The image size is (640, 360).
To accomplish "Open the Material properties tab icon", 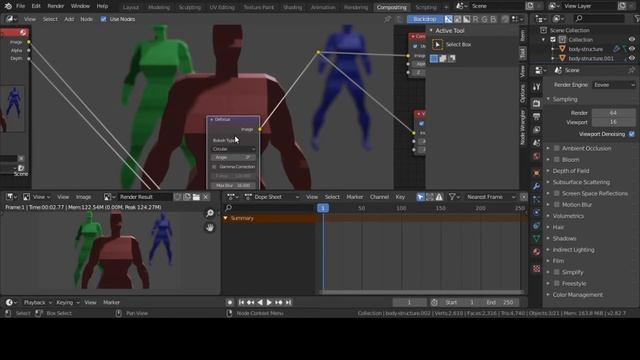I will pyautogui.click(x=536, y=252).
